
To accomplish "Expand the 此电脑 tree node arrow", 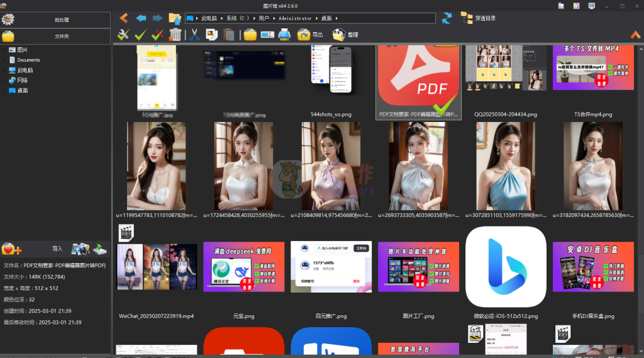I will (5, 70).
